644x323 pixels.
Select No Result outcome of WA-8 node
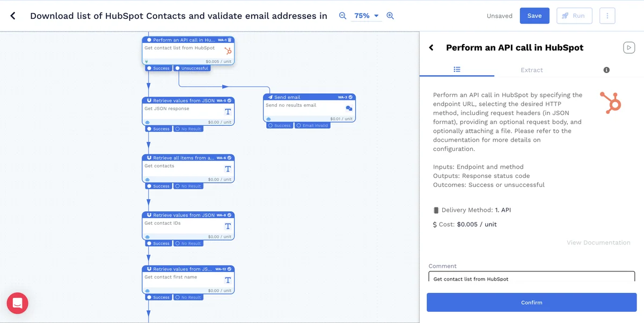[188, 243]
